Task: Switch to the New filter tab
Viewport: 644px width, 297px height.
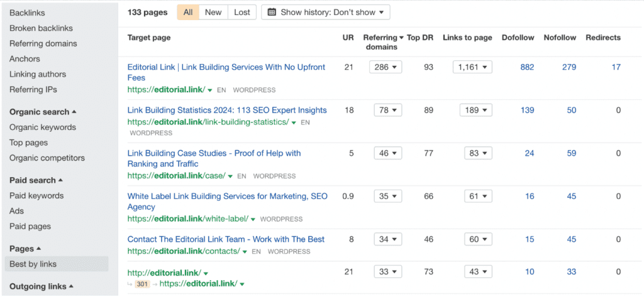Action: point(213,13)
